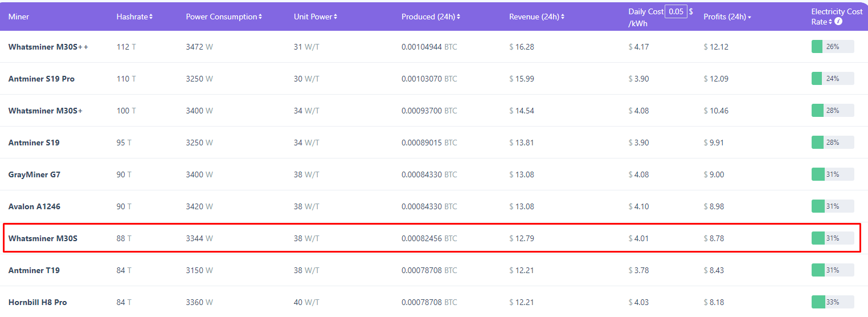Select 3344 W power consumption value
The width and height of the screenshot is (868, 317).
click(x=199, y=238)
